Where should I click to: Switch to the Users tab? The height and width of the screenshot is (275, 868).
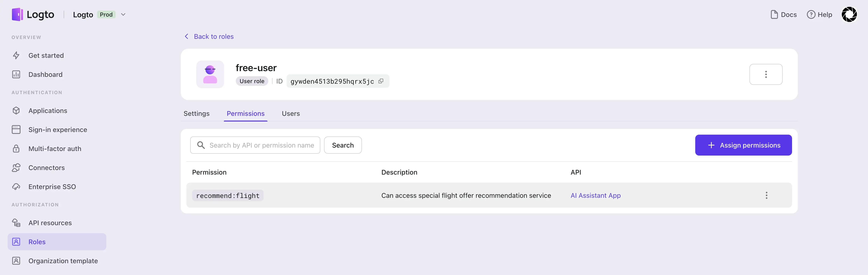tap(290, 113)
